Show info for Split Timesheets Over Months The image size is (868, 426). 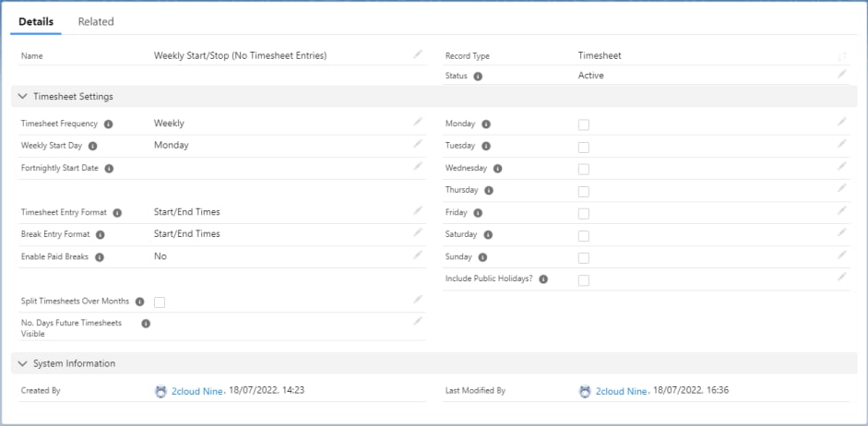coord(139,302)
